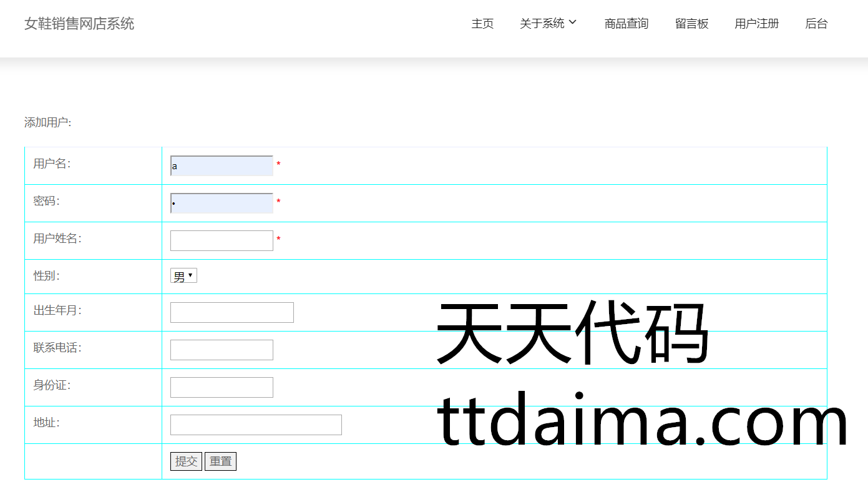Go to 商品查询 page
868x502 pixels.
point(627,24)
